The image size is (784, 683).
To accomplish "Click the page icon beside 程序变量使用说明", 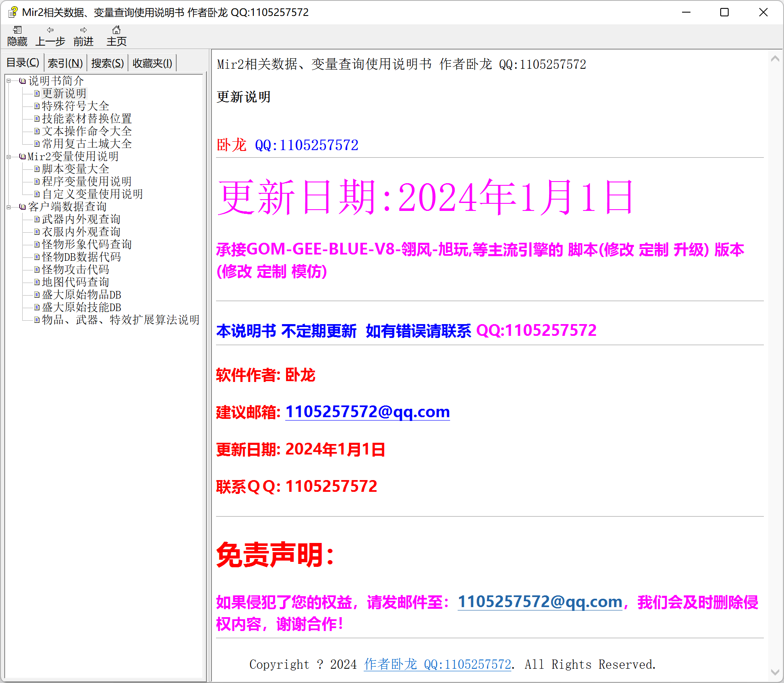I will click(x=37, y=182).
